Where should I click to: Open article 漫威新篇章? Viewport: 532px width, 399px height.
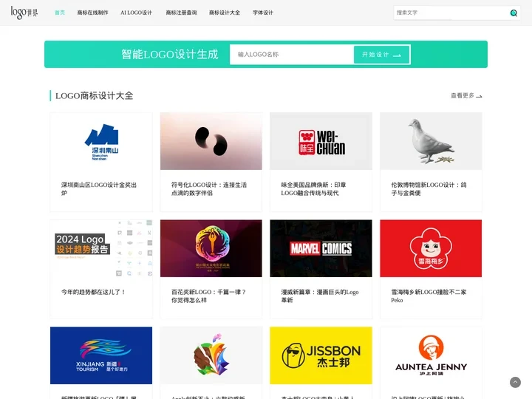click(x=320, y=296)
